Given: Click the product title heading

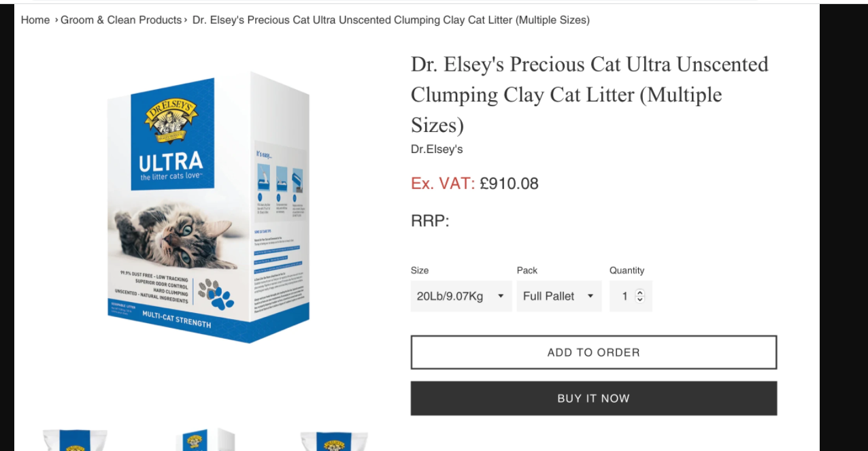Looking at the screenshot, I should tap(589, 95).
